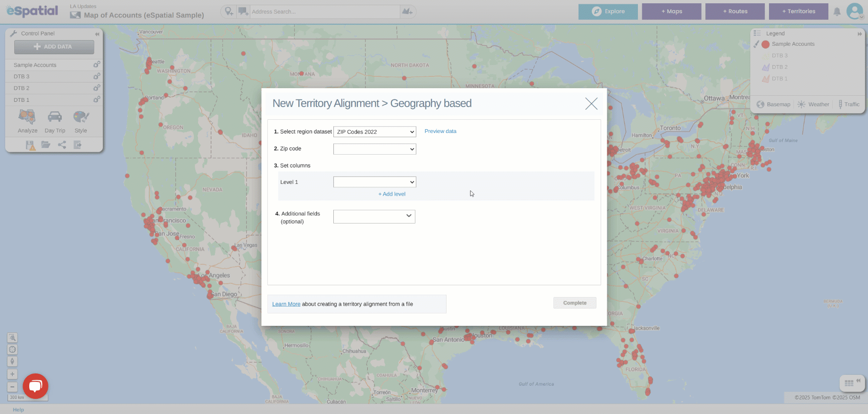Click the + Add level link

coord(392,194)
